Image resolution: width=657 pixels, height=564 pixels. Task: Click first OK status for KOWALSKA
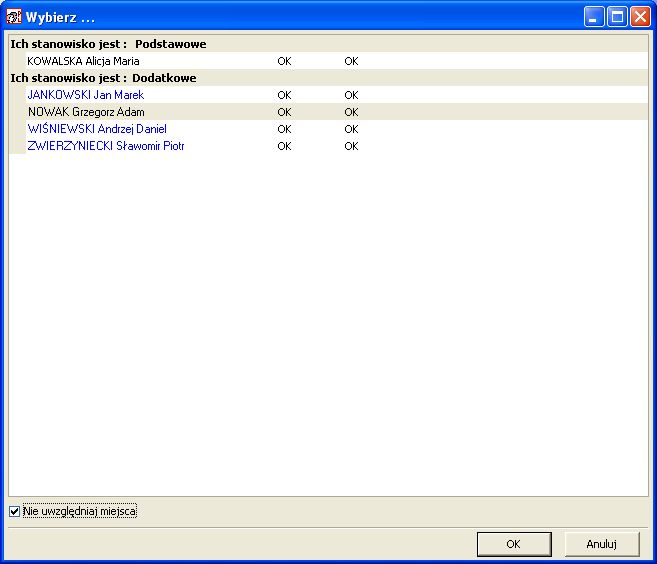284,61
